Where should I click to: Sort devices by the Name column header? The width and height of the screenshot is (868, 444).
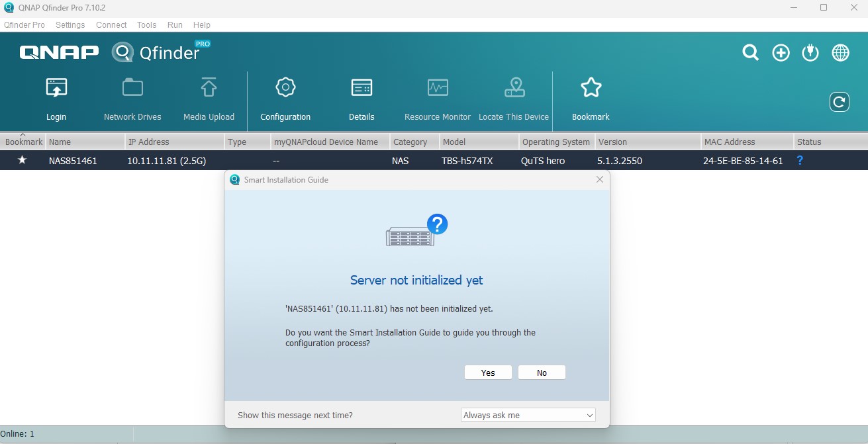[x=85, y=142]
